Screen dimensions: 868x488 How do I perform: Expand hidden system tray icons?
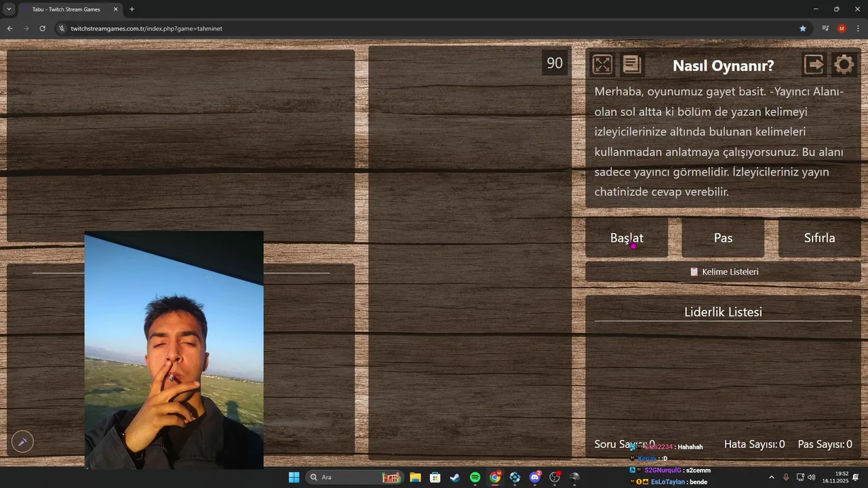point(772,477)
